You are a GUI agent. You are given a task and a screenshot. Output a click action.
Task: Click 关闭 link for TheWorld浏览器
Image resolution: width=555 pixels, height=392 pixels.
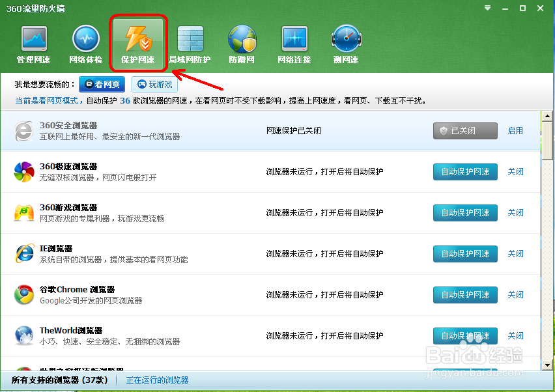(515, 336)
